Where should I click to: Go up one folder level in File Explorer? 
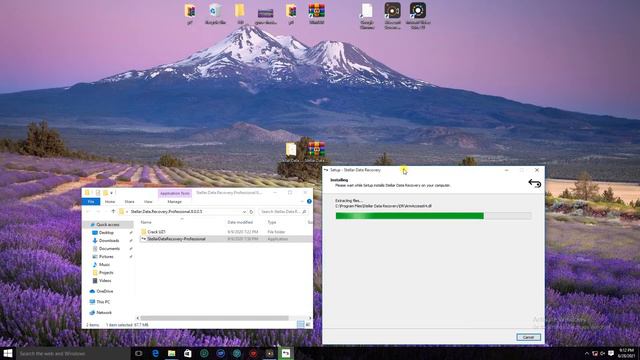[x=113, y=211]
